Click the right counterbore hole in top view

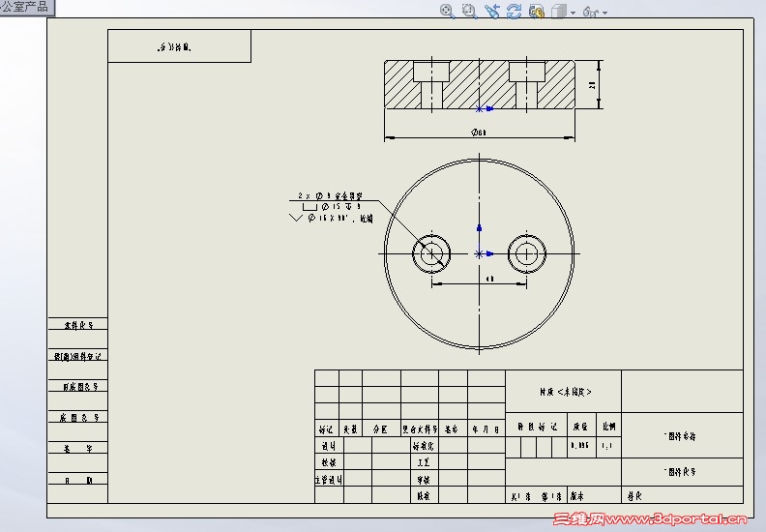[526, 253]
